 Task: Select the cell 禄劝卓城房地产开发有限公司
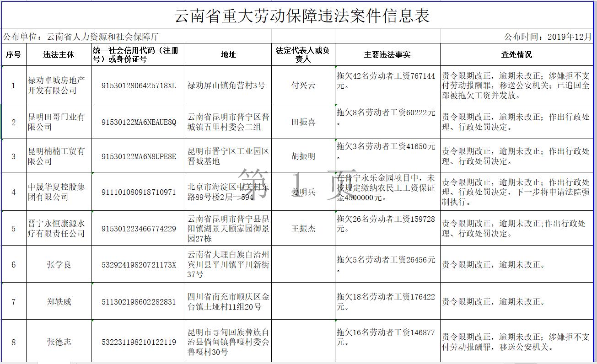click(x=59, y=86)
